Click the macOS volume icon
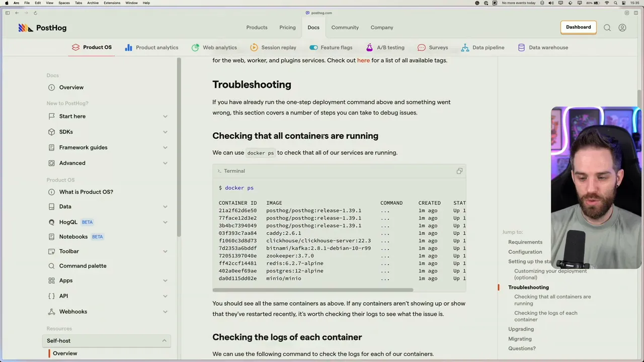This screenshot has width=644, height=362. coord(551,3)
